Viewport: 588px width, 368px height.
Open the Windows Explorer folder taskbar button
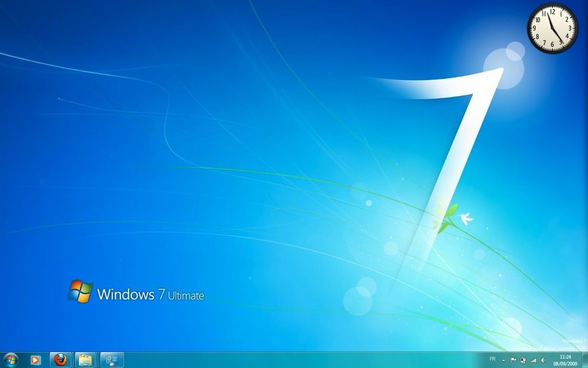(86, 360)
